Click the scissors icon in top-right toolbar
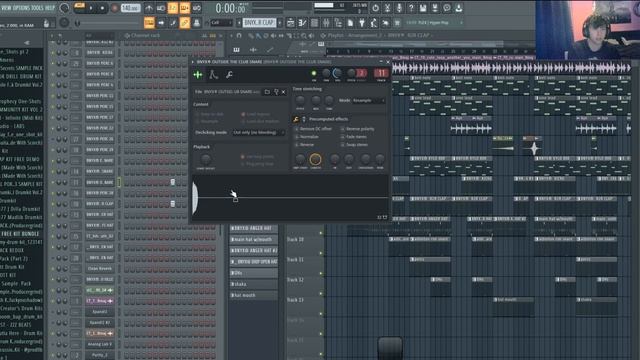This screenshot has width=640, height=360. (387, 8)
